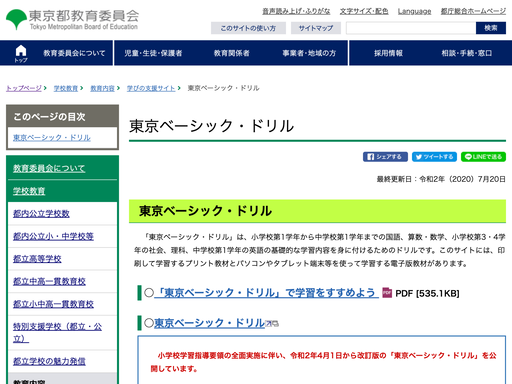Viewport: 512px width, 384px height.
Task: Jump to 東京ベーシック・ドリル in page contents box
Action: pos(52,138)
